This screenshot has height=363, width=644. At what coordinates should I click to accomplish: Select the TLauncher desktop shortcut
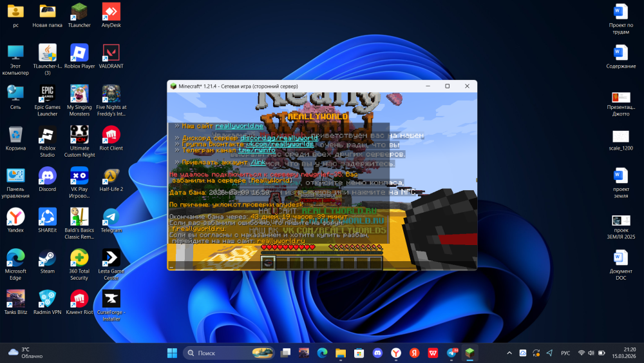coord(79,15)
